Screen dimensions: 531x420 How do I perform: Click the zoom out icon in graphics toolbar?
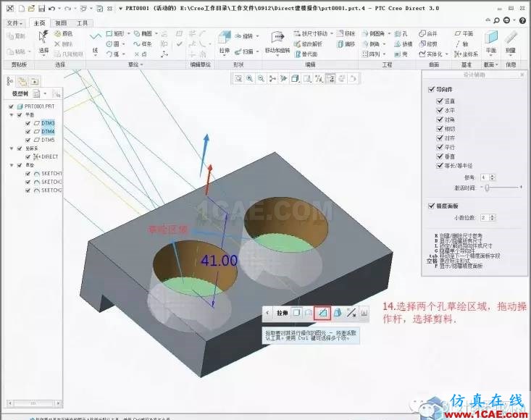261,78
